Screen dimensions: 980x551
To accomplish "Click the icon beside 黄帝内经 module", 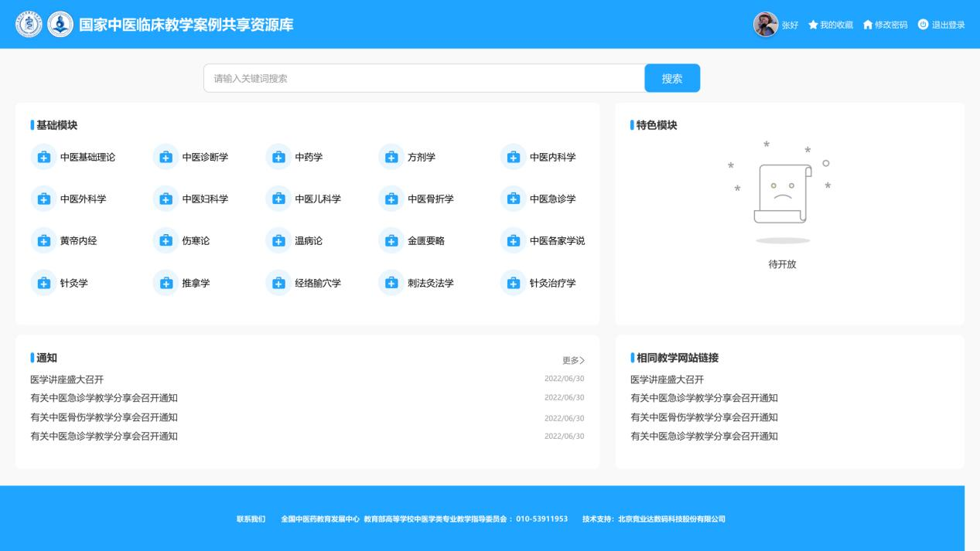I will click(x=43, y=240).
